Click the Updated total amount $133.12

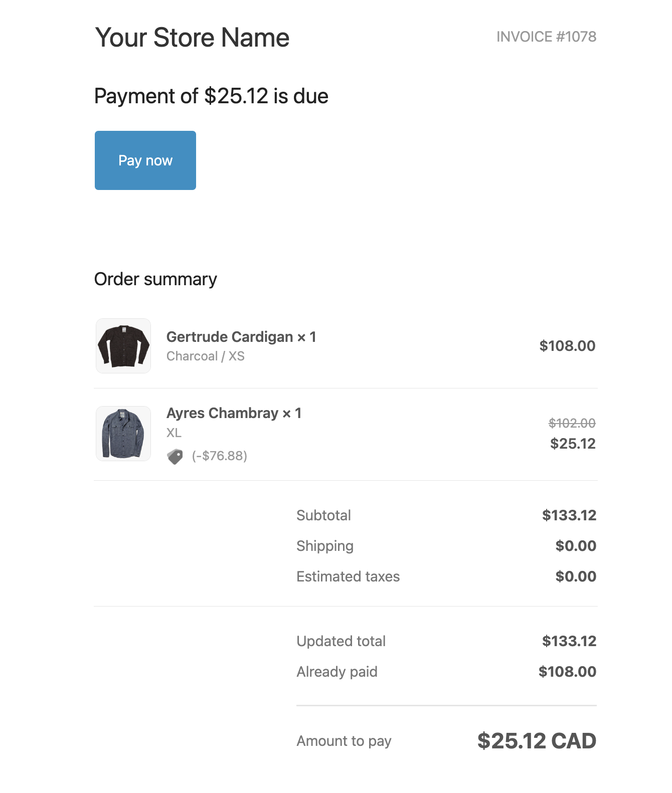click(569, 641)
